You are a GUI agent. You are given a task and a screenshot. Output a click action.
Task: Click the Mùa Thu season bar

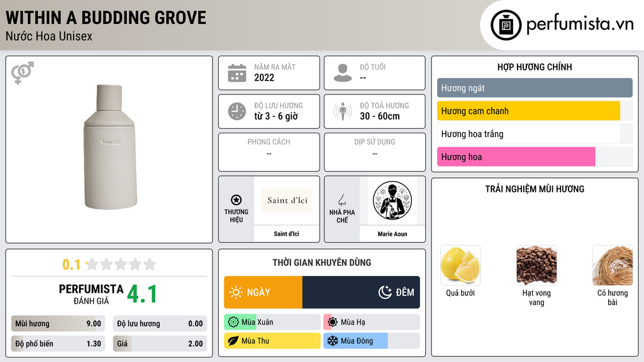click(x=272, y=341)
